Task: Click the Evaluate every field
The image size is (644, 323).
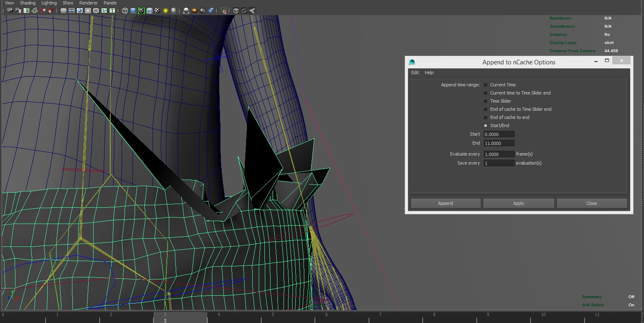Action: point(499,154)
